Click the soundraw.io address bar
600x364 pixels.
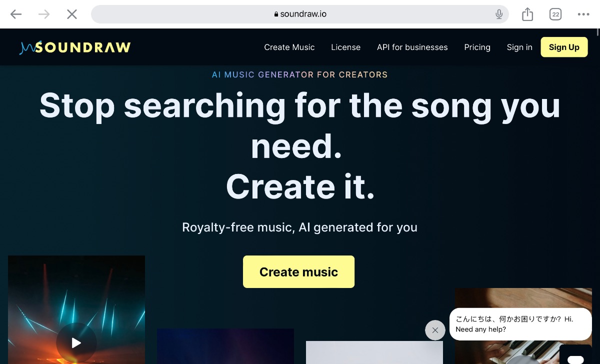(300, 14)
